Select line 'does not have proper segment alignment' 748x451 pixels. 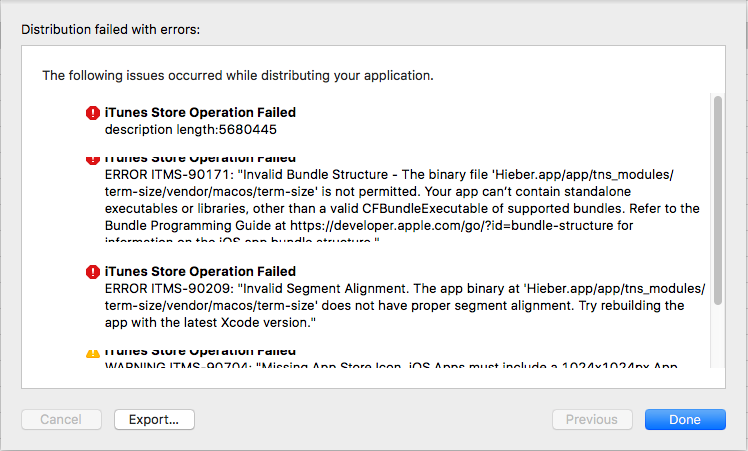click(395, 305)
